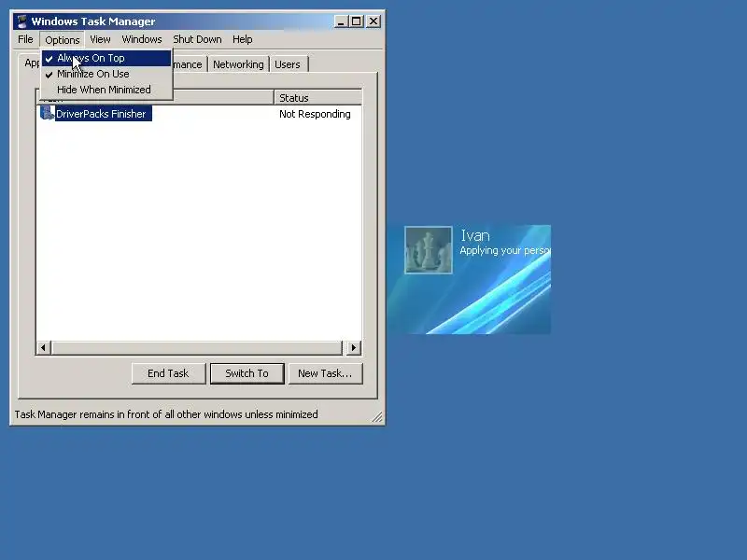Screen dimensions: 747x560
Task: Switch to the Networking tab
Action: click(x=238, y=64)
